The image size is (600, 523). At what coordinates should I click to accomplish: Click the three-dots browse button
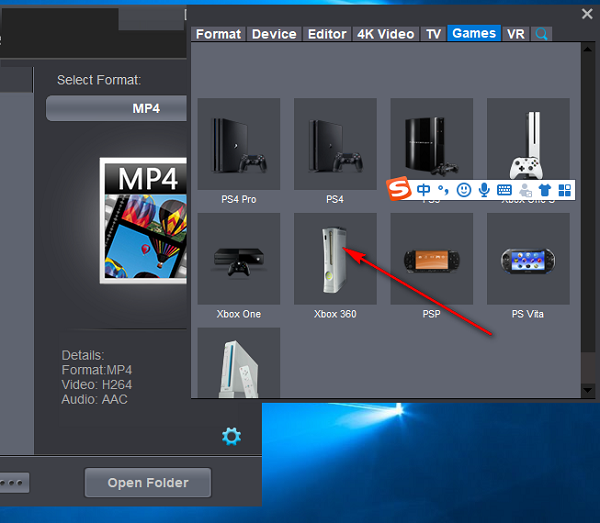click(x=14, y=483)
